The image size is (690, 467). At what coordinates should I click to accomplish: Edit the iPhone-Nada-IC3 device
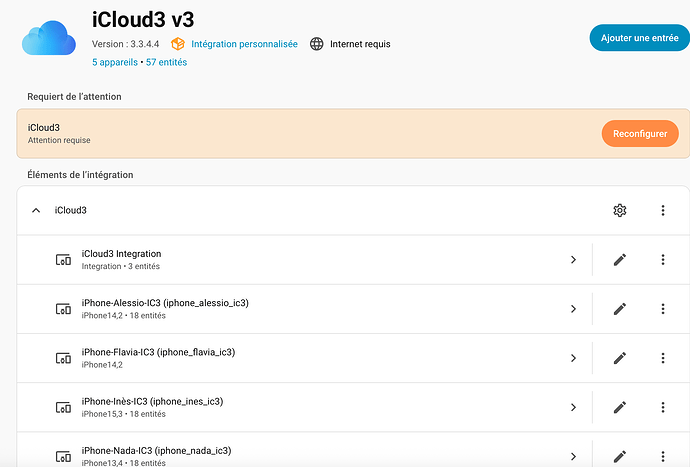(x=620, y=456)
